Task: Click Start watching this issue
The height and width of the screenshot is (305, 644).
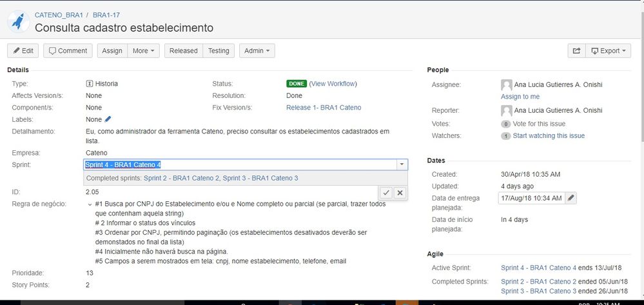Action: pyautogui.click(x=549, y=135)
